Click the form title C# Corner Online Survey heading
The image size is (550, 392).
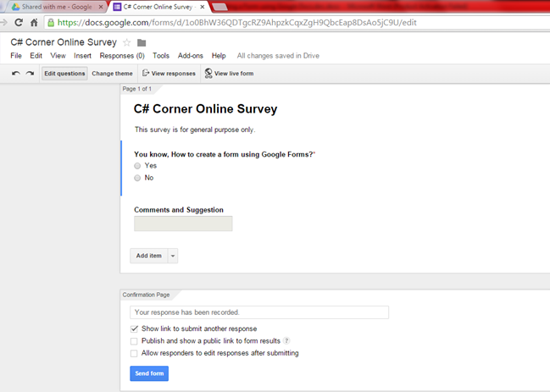pyautogui.click(x=206, y=109)
